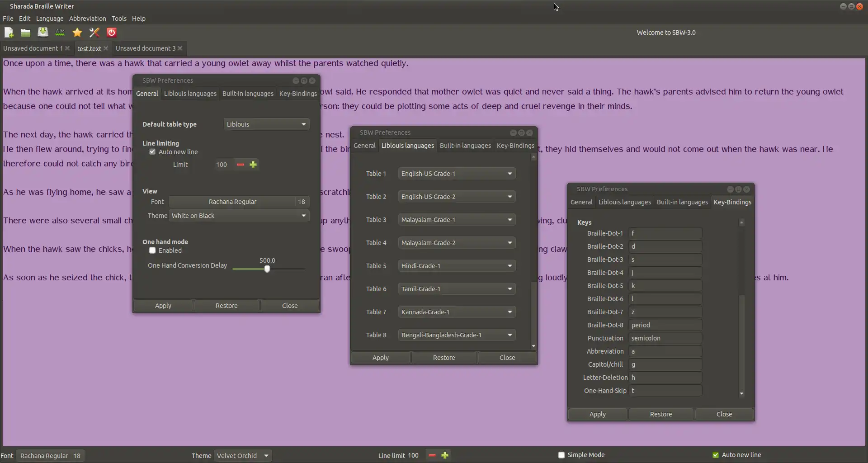Open the Help menu
Viewport: 868px width, 463px height.
pos(138,19)
